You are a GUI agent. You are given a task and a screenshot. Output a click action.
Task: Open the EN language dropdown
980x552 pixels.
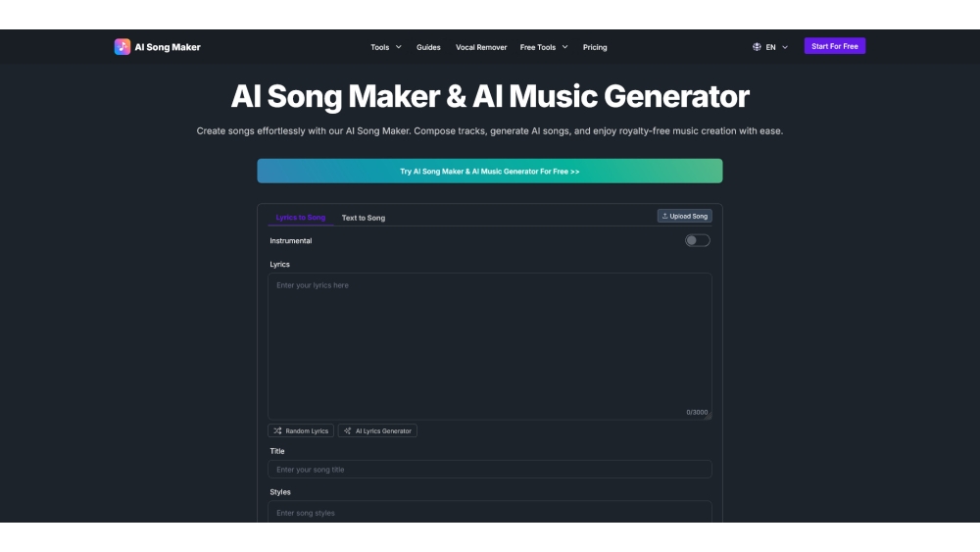pyautogui.click(x=770, y=47)
